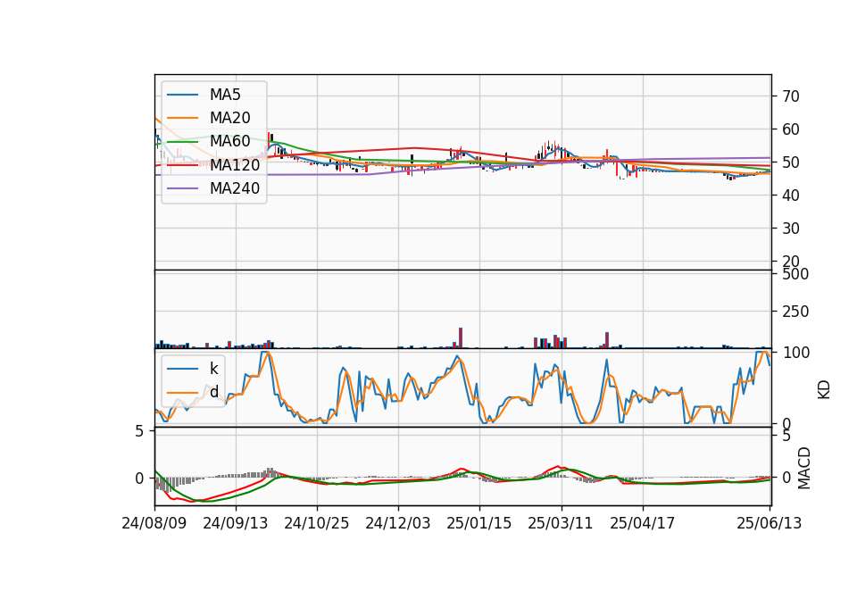Screen dimensions: 857x616
Task: Click the MA60 legend label
Action: point(229,141)
